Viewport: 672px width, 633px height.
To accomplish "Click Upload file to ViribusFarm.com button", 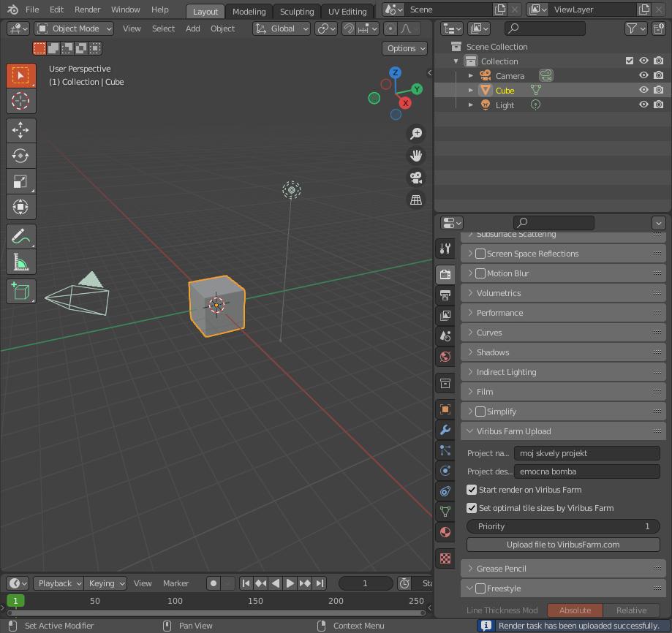I will 563,545.
